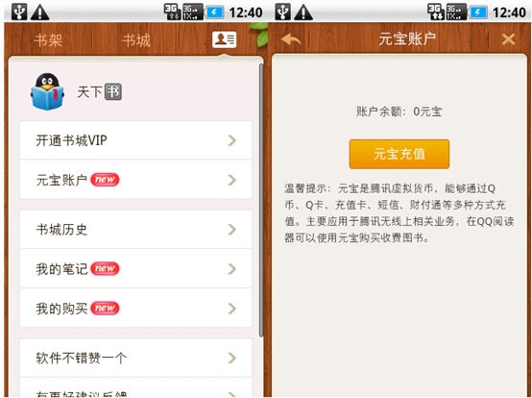Expand 我的购买 using the right chevron
The image size is (532, 398).
point(232,309)
